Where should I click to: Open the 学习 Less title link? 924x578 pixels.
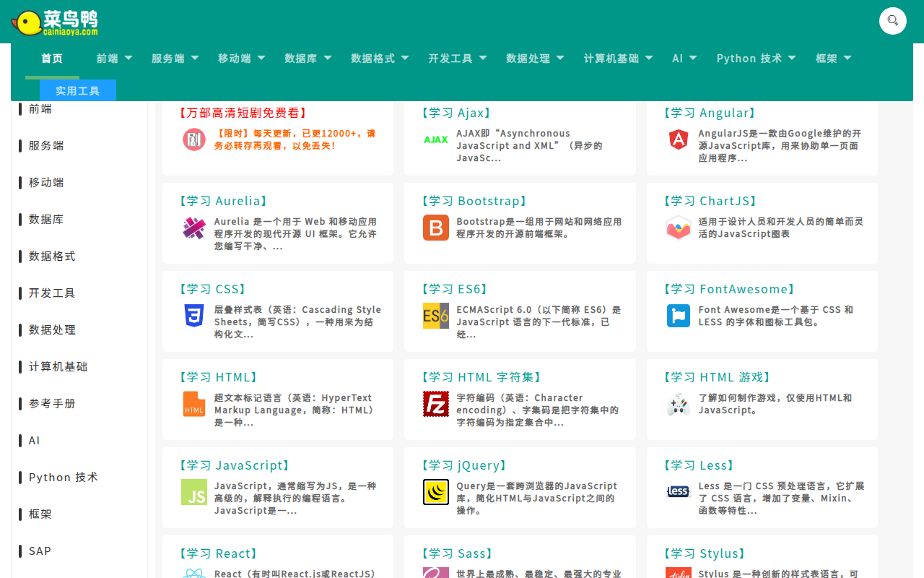699,465
